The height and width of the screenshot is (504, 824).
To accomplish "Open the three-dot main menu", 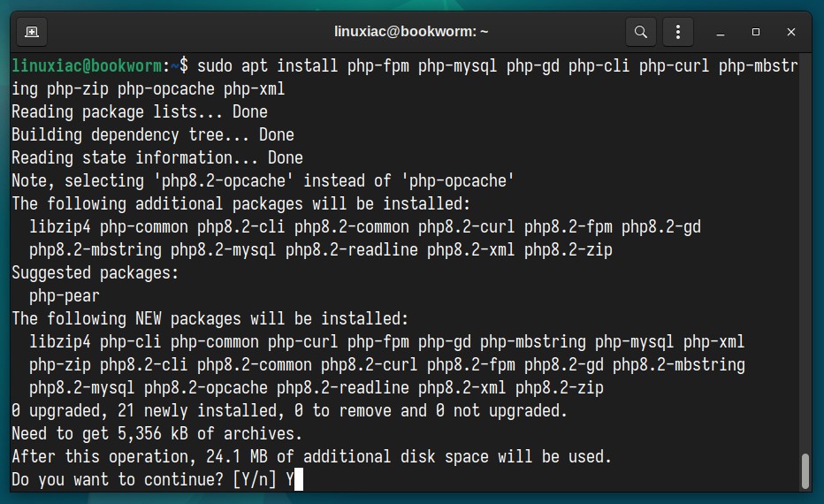I will [678, 32].
